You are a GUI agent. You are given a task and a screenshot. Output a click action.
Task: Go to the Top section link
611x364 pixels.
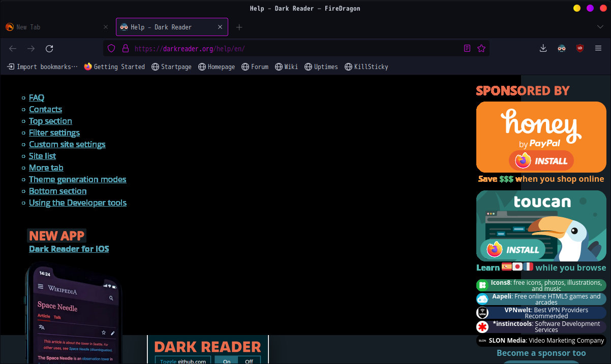tap(50, 121)
